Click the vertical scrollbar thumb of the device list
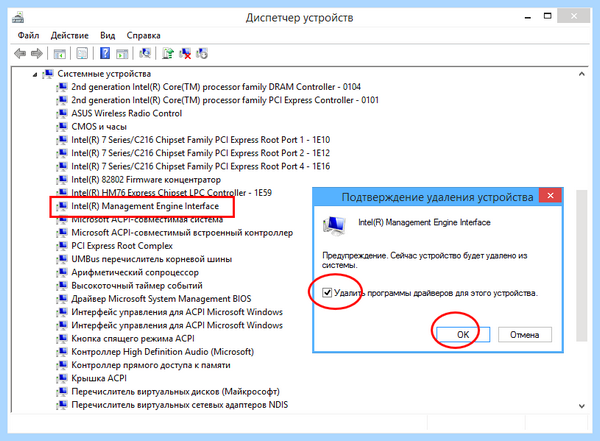 tap(582, 265)
